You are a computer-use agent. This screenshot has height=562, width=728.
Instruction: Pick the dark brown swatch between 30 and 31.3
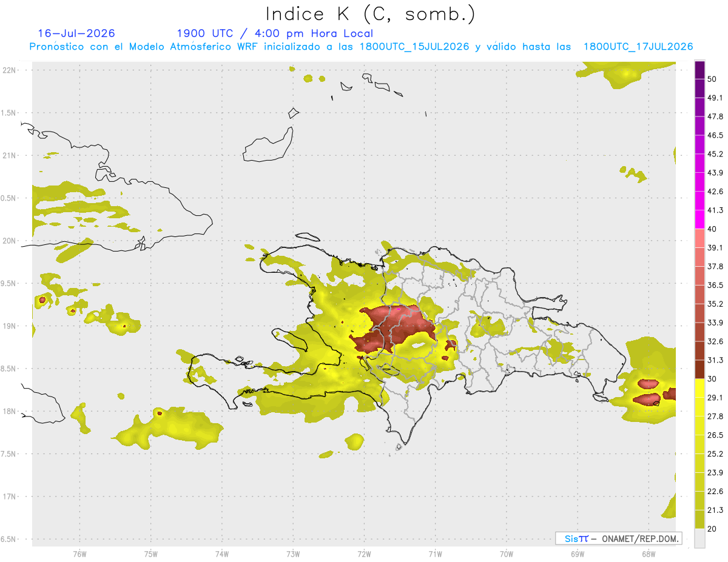click(699, 369)
